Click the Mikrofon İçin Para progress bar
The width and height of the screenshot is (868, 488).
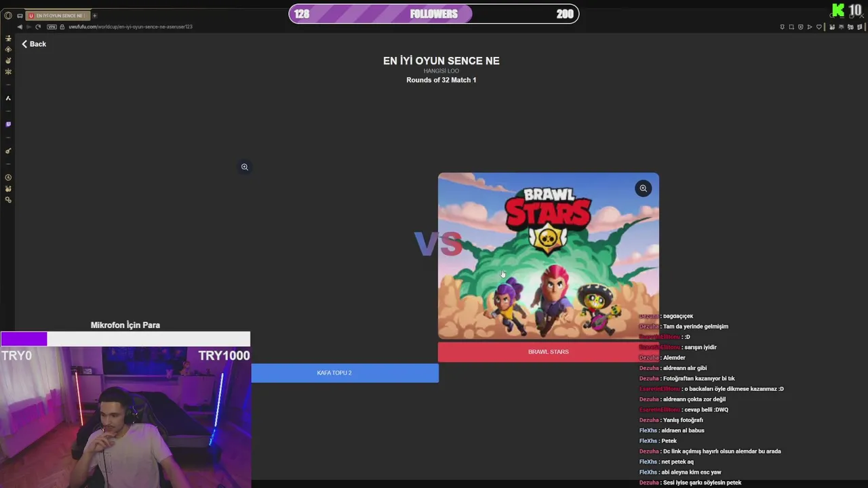(125, 339)
